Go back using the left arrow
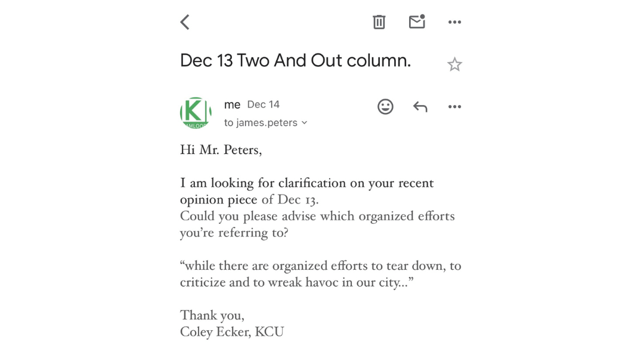Image resolution: width=644 pixels, height=363 pixels. point(185,22)
